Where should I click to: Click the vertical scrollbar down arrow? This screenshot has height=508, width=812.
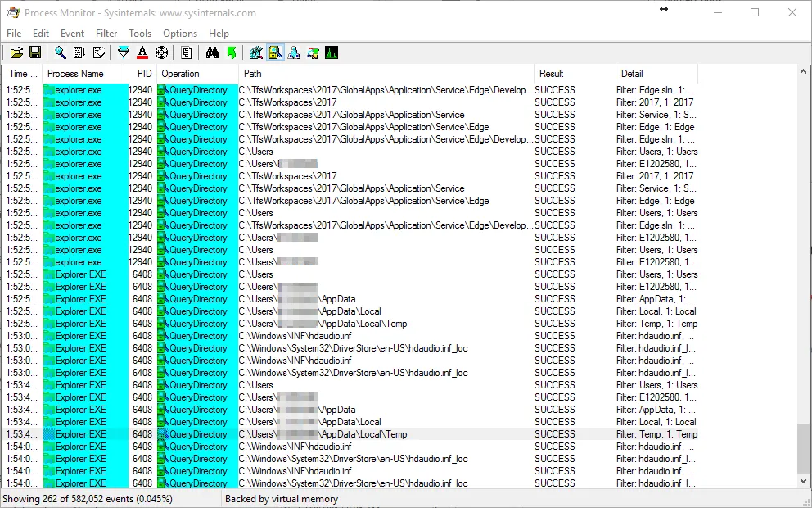[803, 482]
